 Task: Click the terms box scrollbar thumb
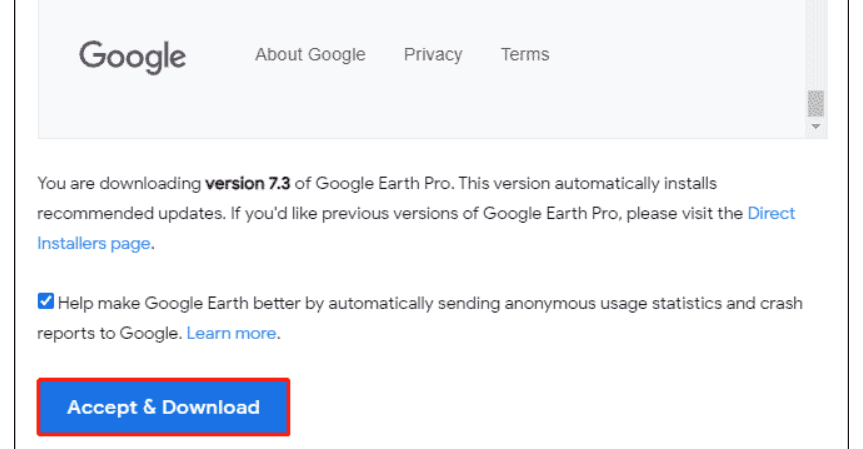click(x=815, y=103)
